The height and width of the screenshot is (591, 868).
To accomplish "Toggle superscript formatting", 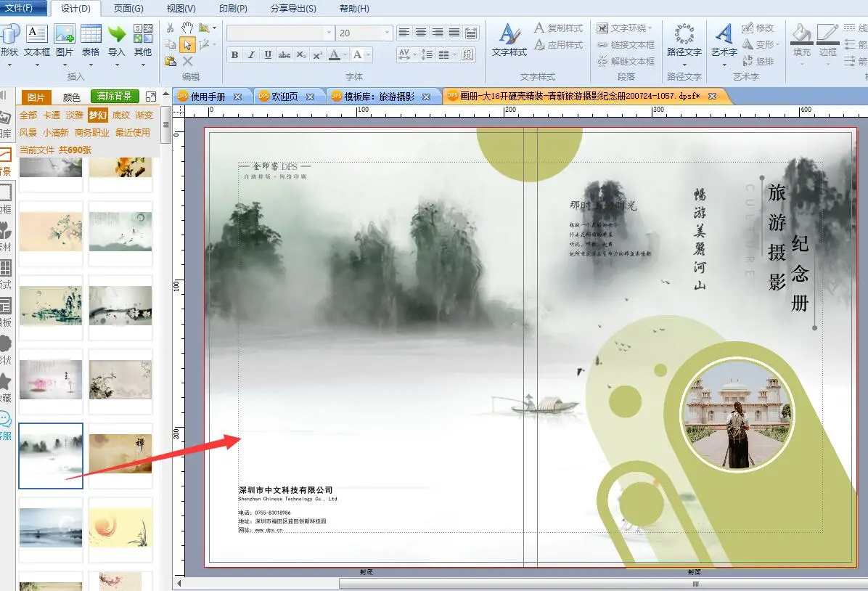I will pyautogui.click(x=317, y=54).
